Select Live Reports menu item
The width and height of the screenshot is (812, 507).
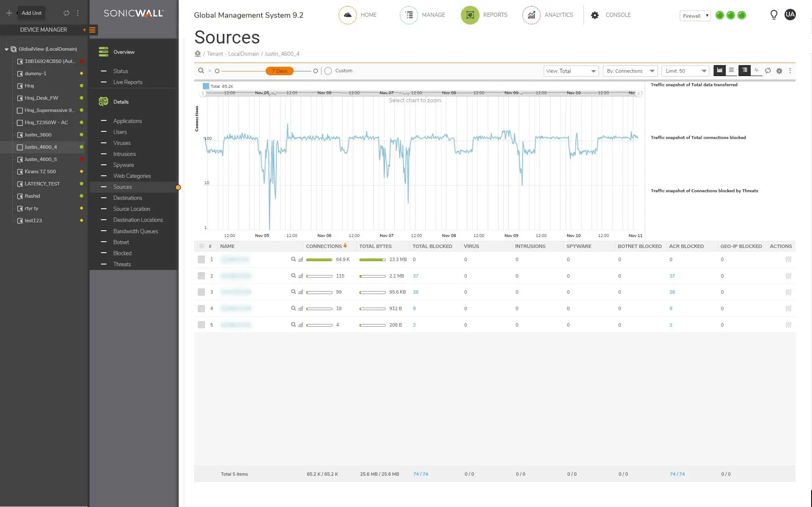pyautogui.click(x=128, y=82)
